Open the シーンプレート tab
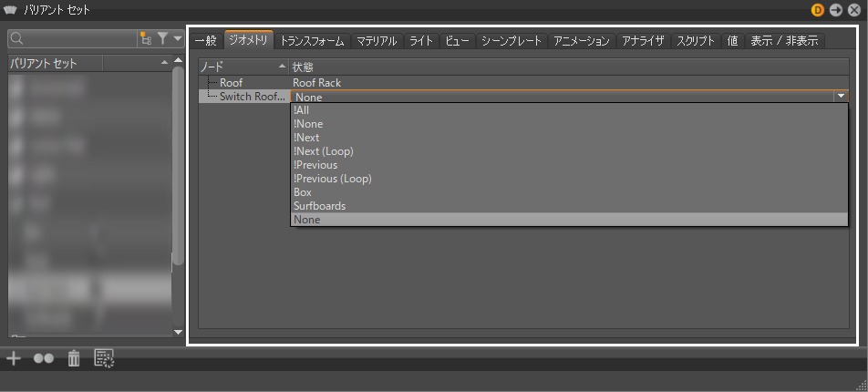Screen dimensions: 868x392 [x=511, y=40]
